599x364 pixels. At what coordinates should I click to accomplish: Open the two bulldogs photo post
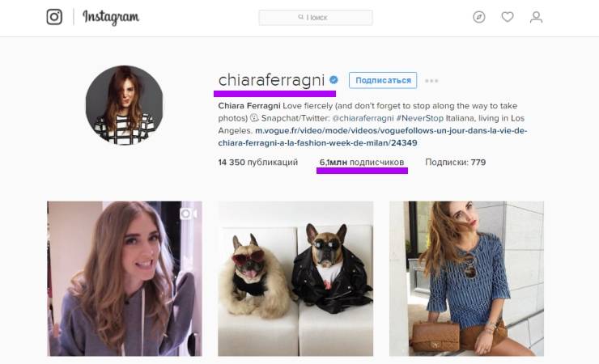click(x=295, y=278)
